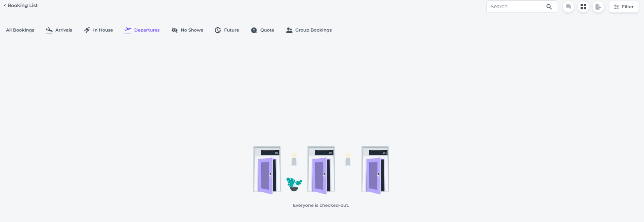
Task: Click the Quote exclamation icon
Action: [x=254, y=30]
